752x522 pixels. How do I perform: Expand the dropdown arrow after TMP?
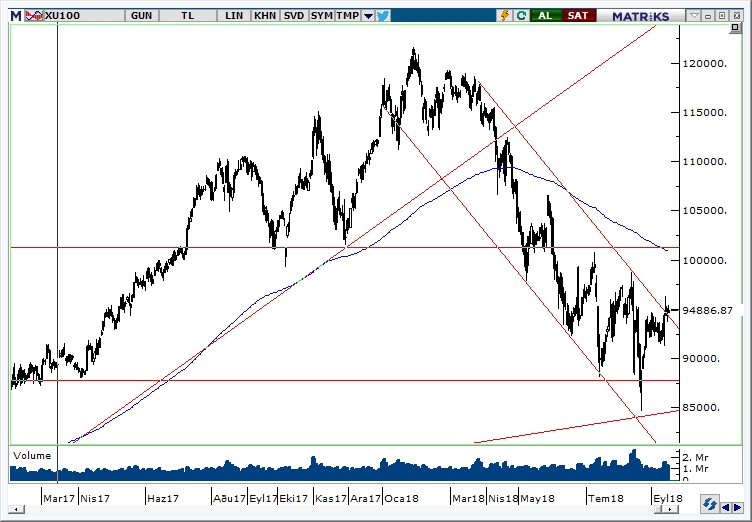click(368, 16)
